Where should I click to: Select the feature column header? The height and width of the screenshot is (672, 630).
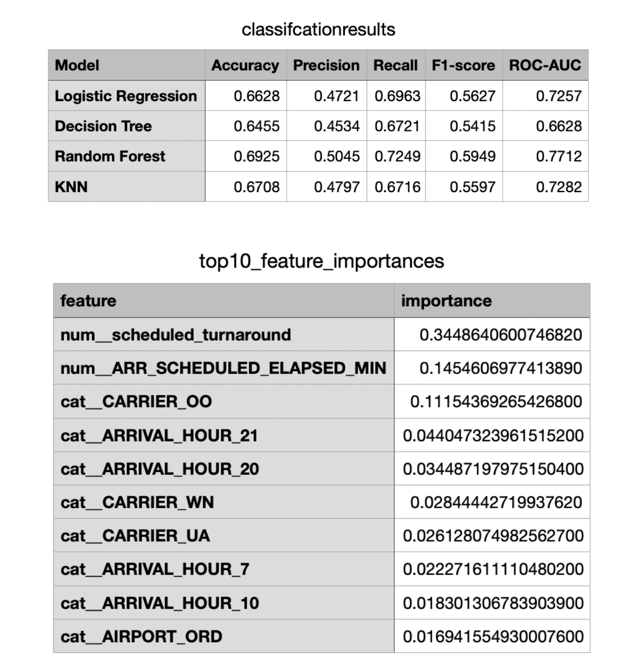click(88, 301)
